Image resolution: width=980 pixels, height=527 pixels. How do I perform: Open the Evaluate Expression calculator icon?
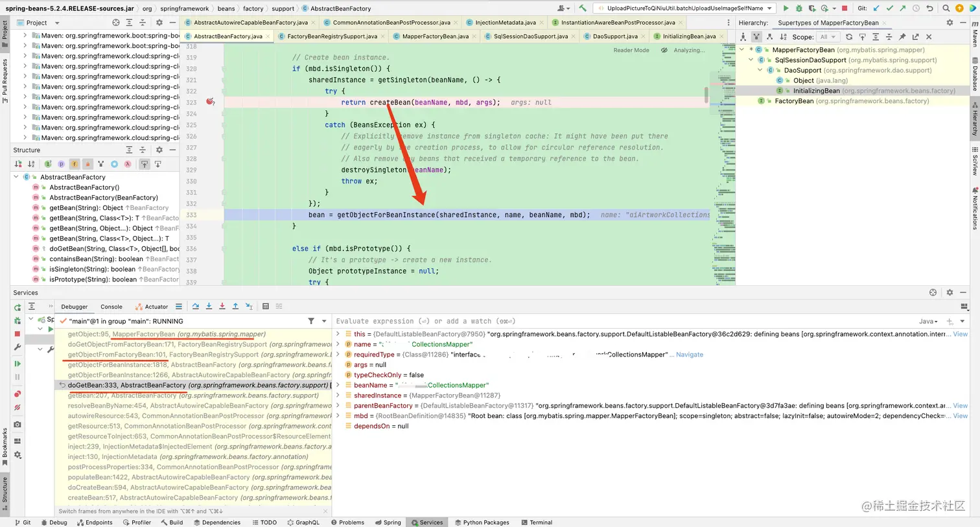266,307
